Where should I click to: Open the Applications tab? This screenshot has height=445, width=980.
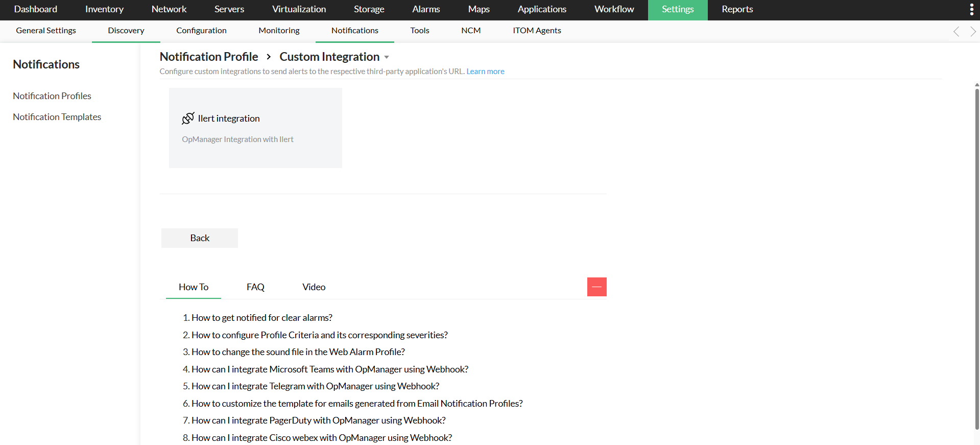[542, 9]
